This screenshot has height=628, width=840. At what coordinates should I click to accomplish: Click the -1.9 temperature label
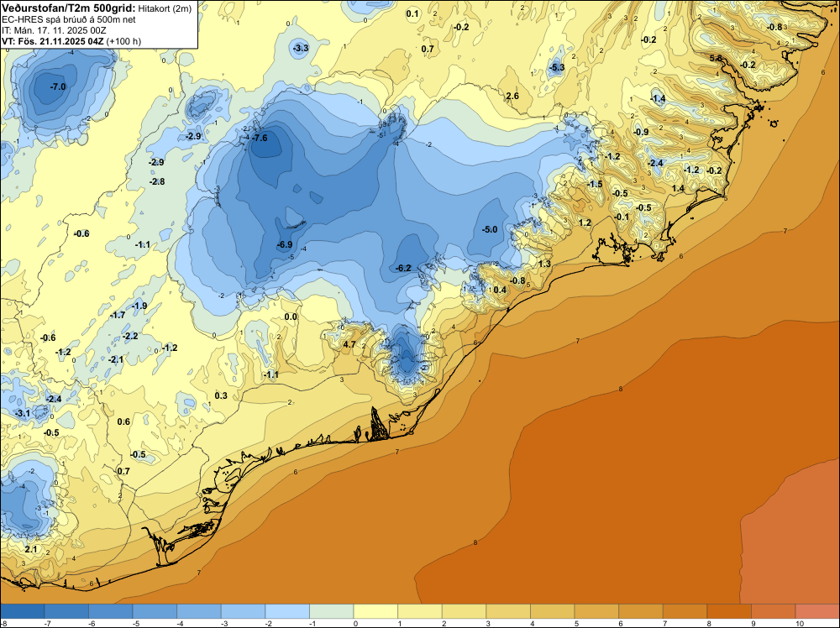click(139, 306)
